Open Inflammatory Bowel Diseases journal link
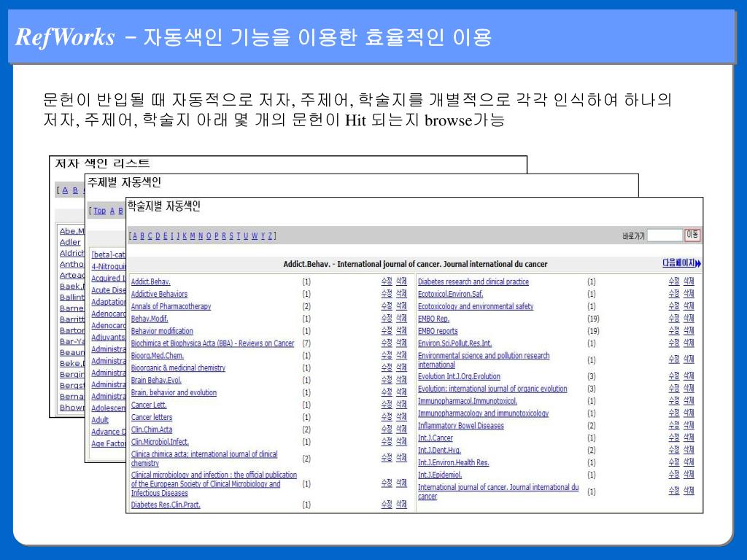Screen dimensions: 747x560 pyautogui.click(x=461, y=426)
